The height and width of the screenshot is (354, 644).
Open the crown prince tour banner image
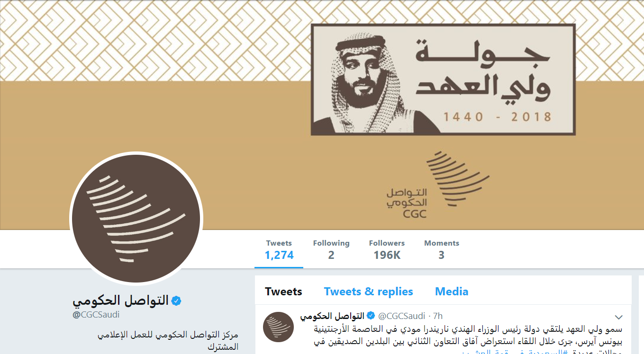pos(443,80)
